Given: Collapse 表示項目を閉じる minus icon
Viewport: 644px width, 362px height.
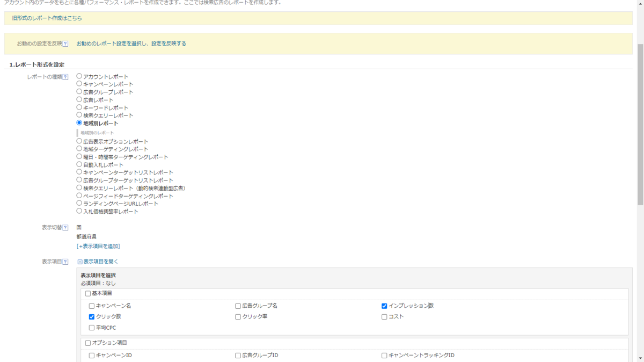Looking at the screenshot, I should pos(80,262).
